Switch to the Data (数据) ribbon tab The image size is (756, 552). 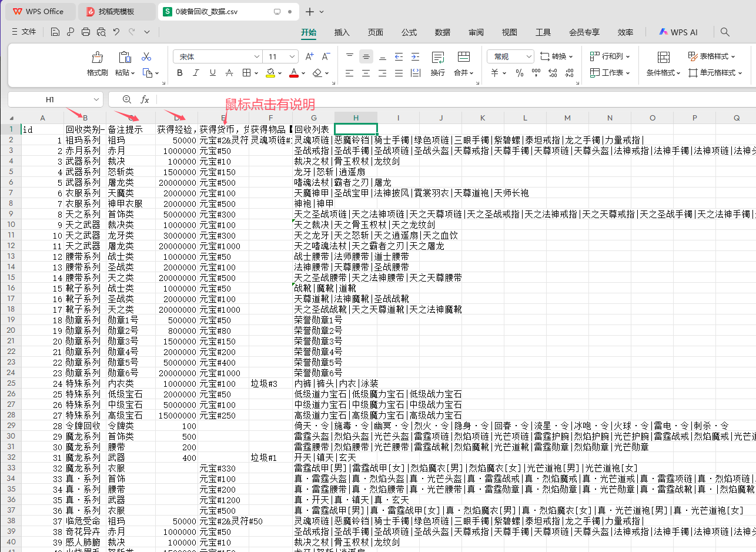click(443, 32)
